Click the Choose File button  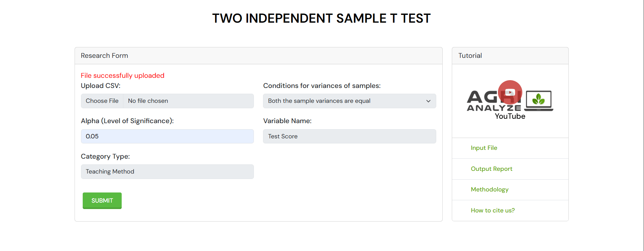click(102, 101)
